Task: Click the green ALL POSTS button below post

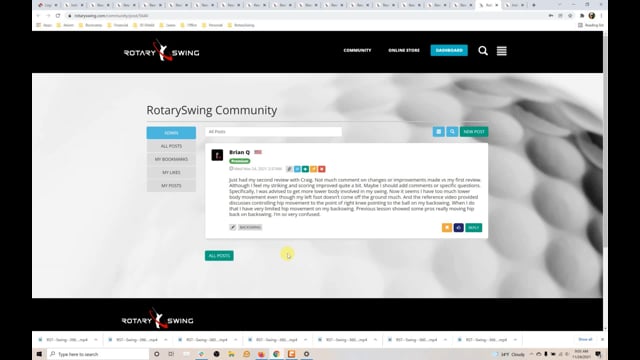Action: pos(219,256)
